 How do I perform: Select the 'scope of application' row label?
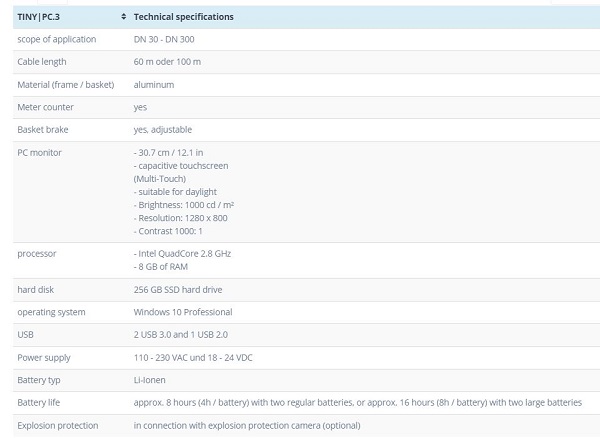(57, 39)
